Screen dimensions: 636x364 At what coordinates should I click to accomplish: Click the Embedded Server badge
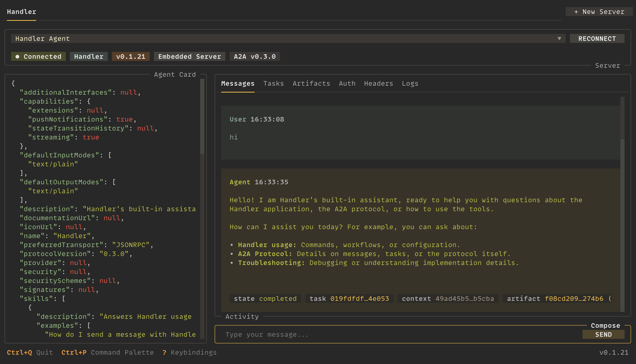pos(189,56)
